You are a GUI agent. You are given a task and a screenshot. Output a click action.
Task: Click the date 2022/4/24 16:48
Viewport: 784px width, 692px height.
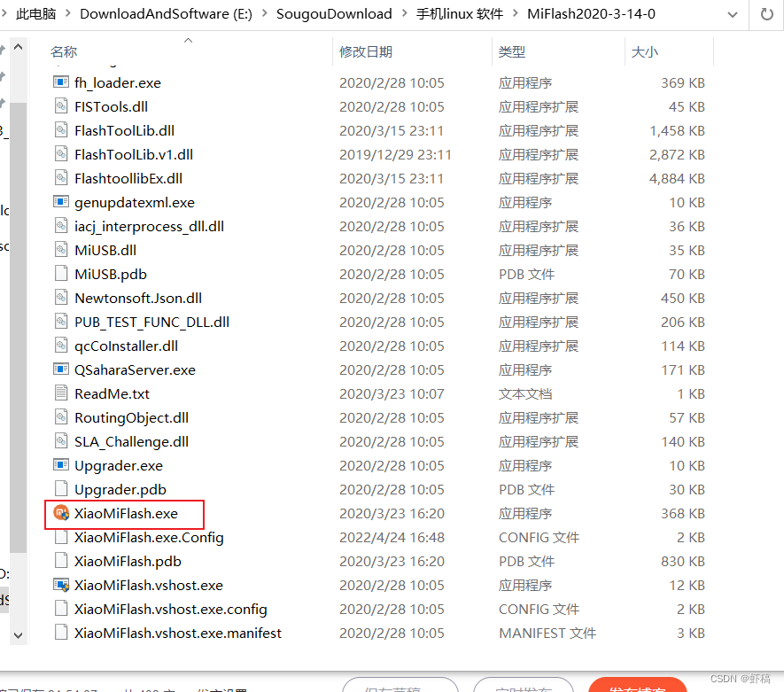coord(392,538)
